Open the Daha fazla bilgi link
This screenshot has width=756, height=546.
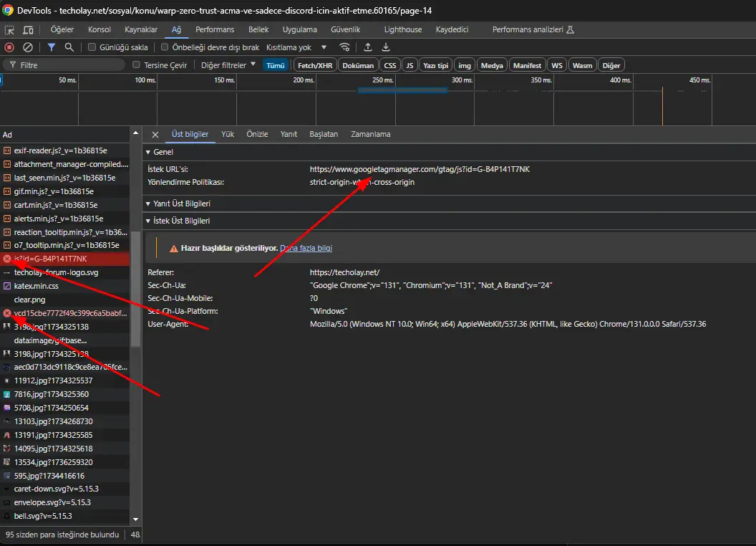pyautogui.click(x=306, y=248)
